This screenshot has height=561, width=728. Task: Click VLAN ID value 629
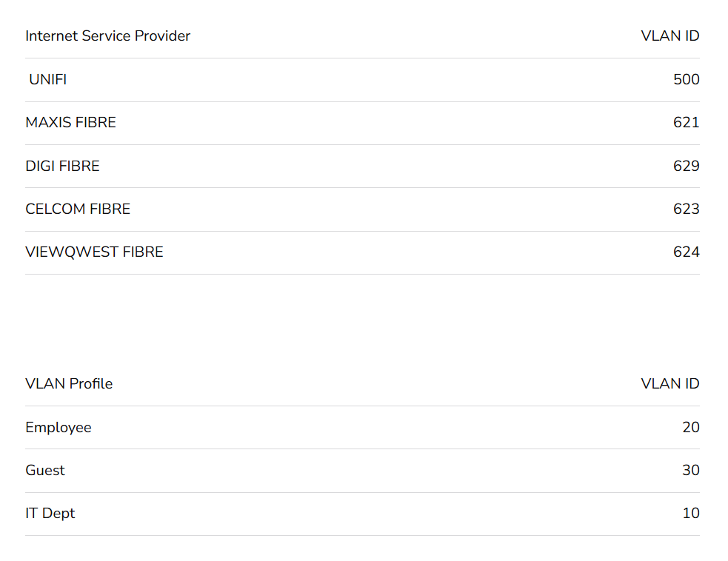686,166
